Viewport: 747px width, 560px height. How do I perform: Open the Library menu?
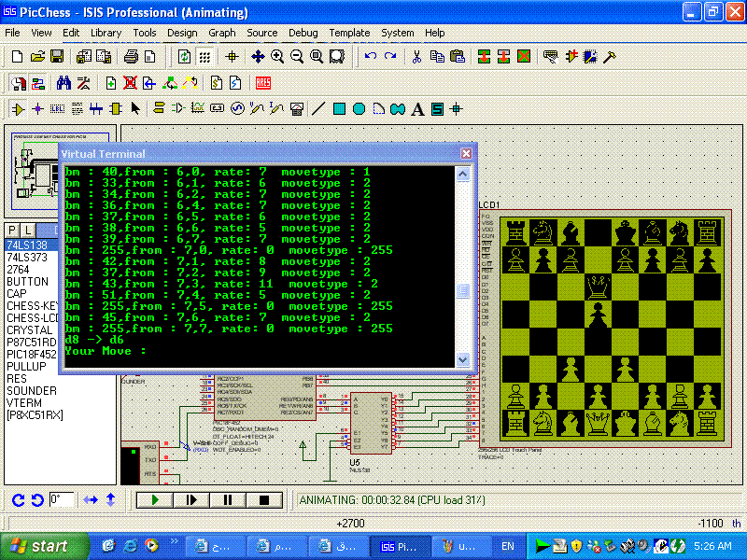click(x=106, y=33)
